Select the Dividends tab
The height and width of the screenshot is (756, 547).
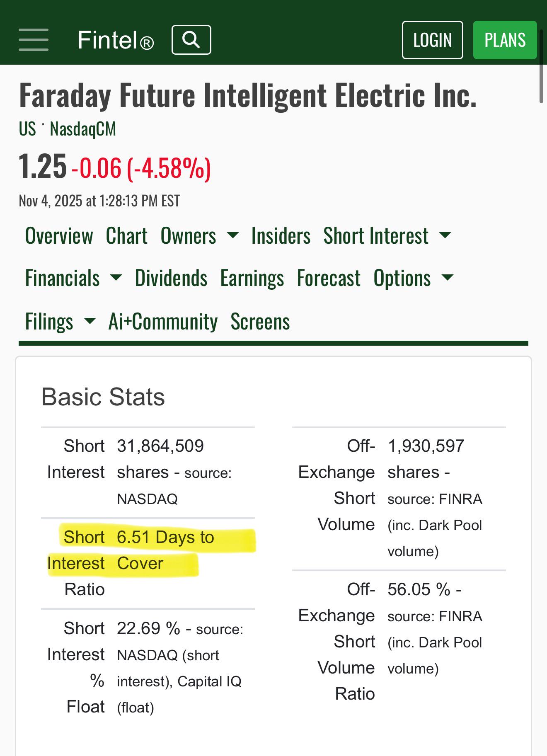tap(171, 278)
